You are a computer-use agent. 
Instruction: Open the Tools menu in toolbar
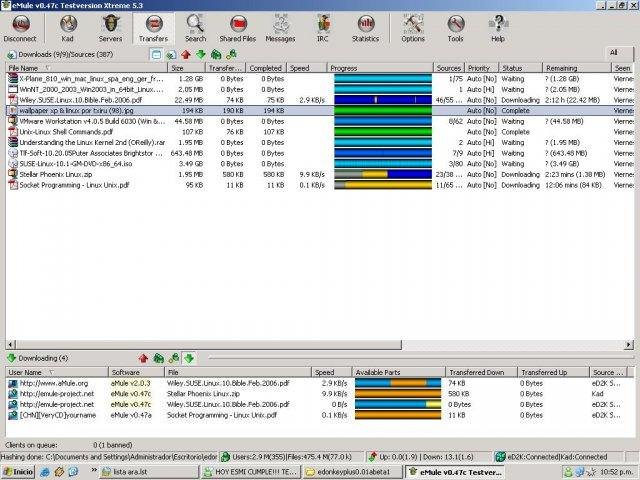tap(455, 28)
